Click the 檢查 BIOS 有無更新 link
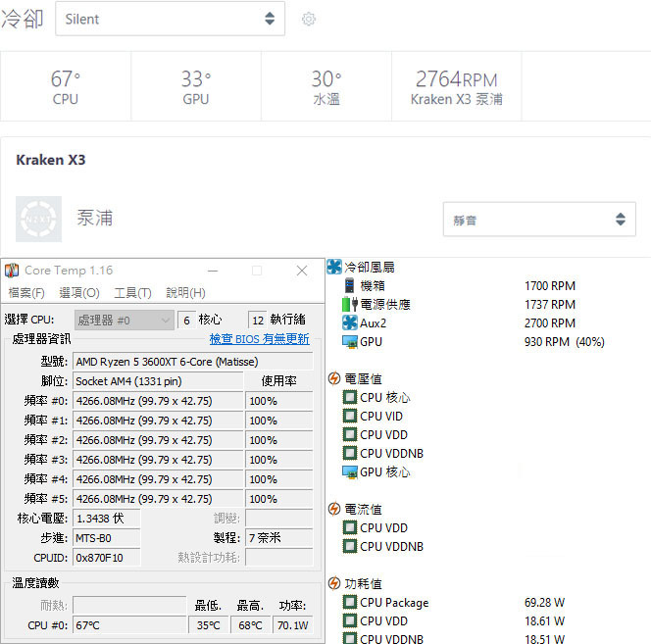This screenshot has width=651, height=644. point(260,339)
